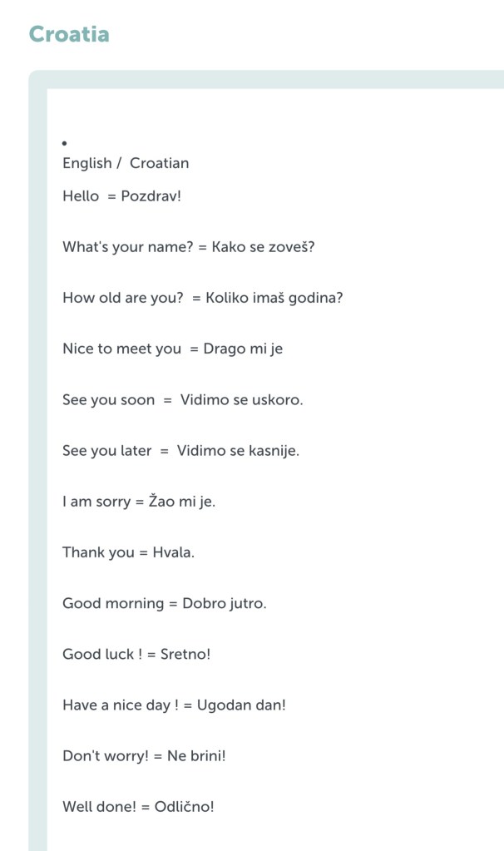This screenshot has width=504, height=851.
Task: Click the phrase See you later
Action: pos(106,451)
